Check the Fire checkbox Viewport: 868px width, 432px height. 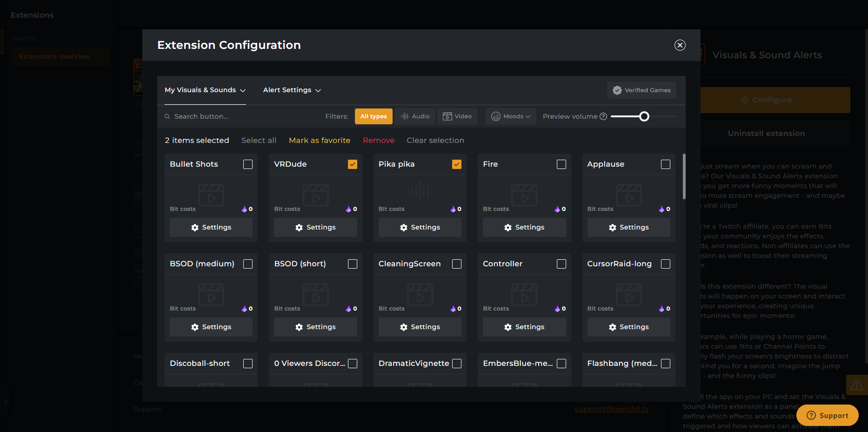click(561, 164)
